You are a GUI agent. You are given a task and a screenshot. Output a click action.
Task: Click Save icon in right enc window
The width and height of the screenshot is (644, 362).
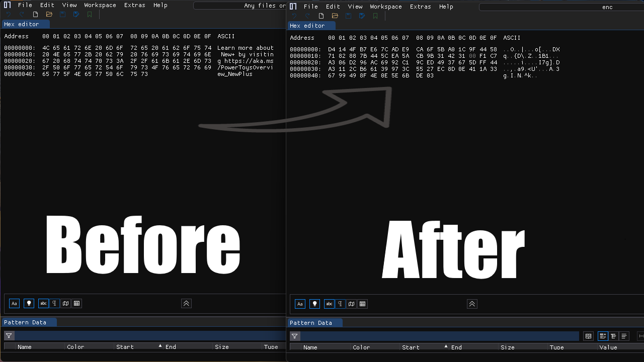point(348,16)
